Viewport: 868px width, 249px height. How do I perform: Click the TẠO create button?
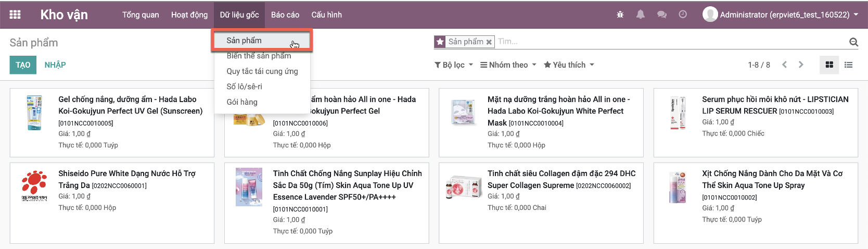click(23, 65)
